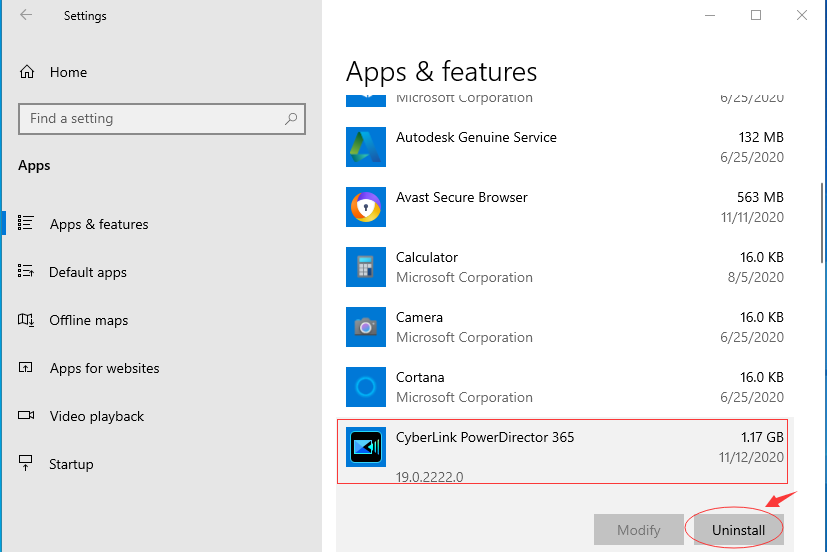Click the Home house icon
827x552 pixels.
coord(27,72)
